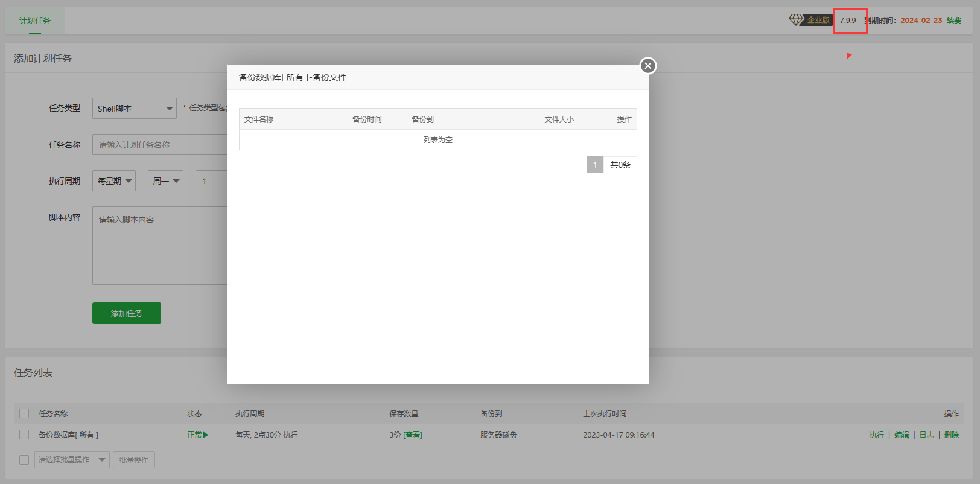Click the 备份到 column header in the dialog
The width and height of the screenshot is (980, 484).
tap(422, 119)
